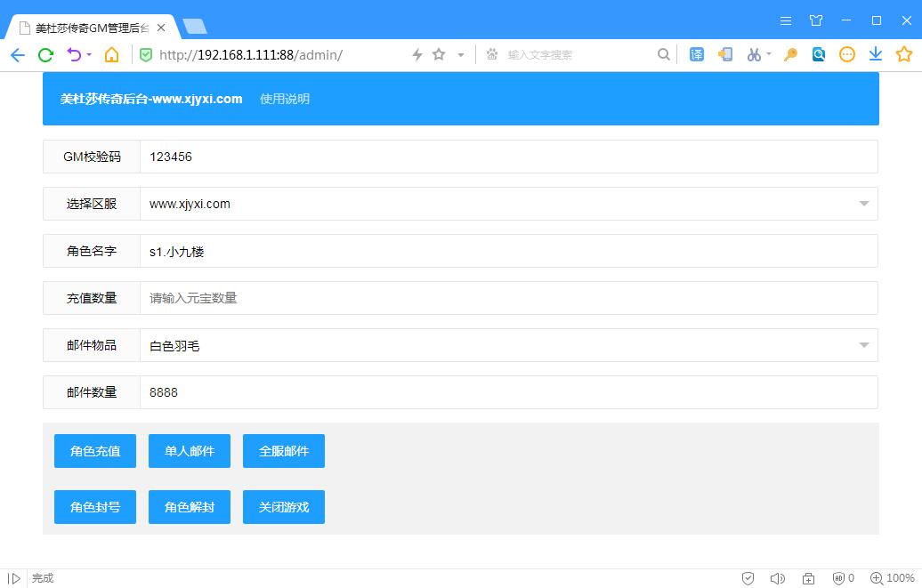This screenshot has width=922, height=588.
Task: Go to the browser home page icon
Action: pos(111,55)
